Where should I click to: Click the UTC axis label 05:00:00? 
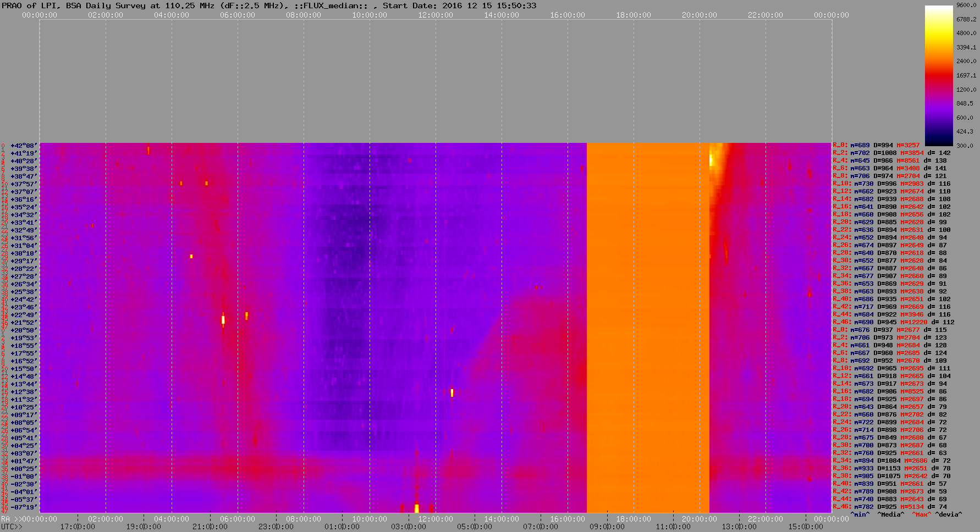coord(474,527)
